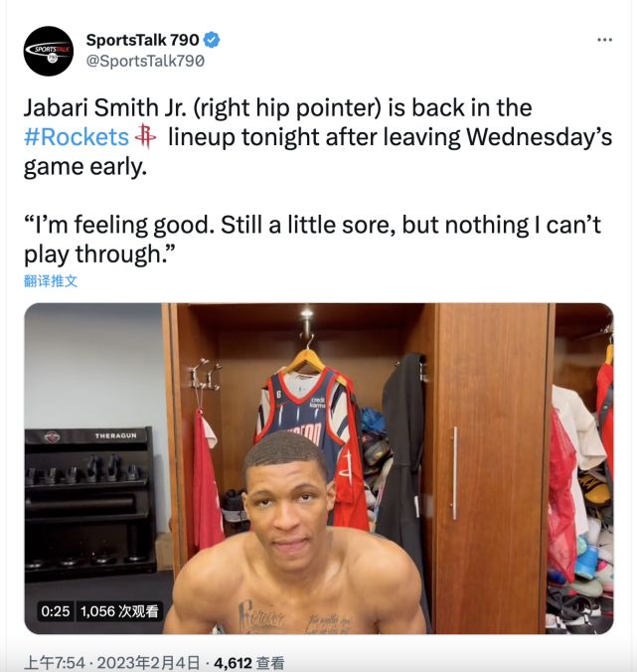Click the 翻译推文 translate tweet link
The width and height of the screenshot is (637, 672).
click(x=51, y=281)
